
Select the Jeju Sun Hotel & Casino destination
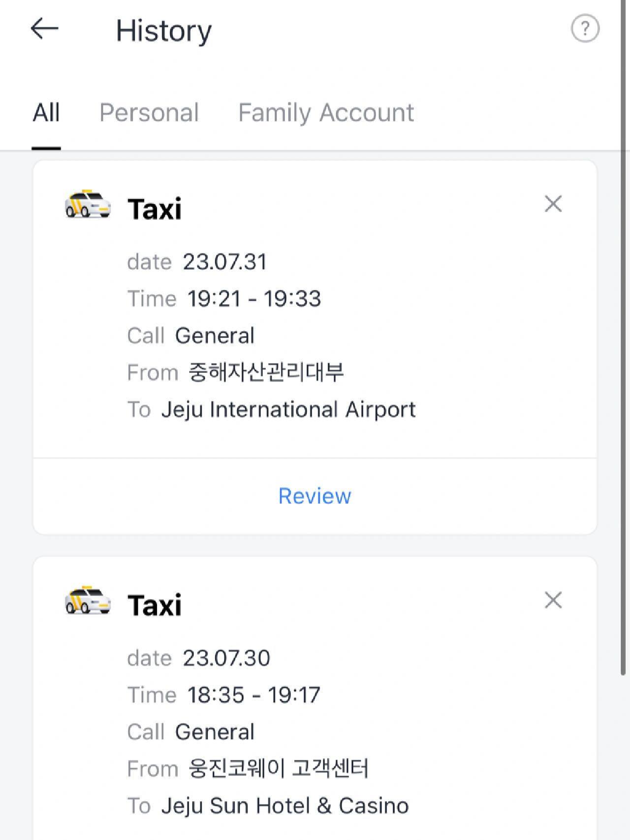pyautogui.click(x=285, y=806)
